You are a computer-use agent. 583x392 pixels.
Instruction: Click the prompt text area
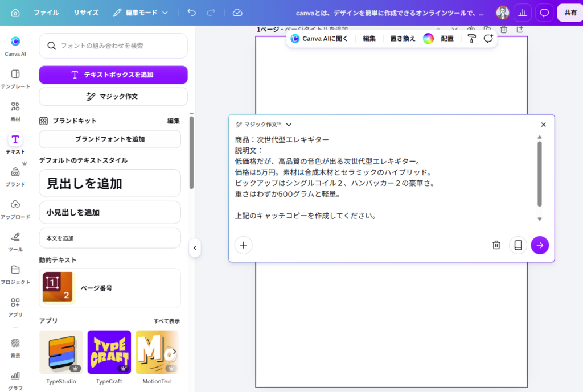click(384, 178)
